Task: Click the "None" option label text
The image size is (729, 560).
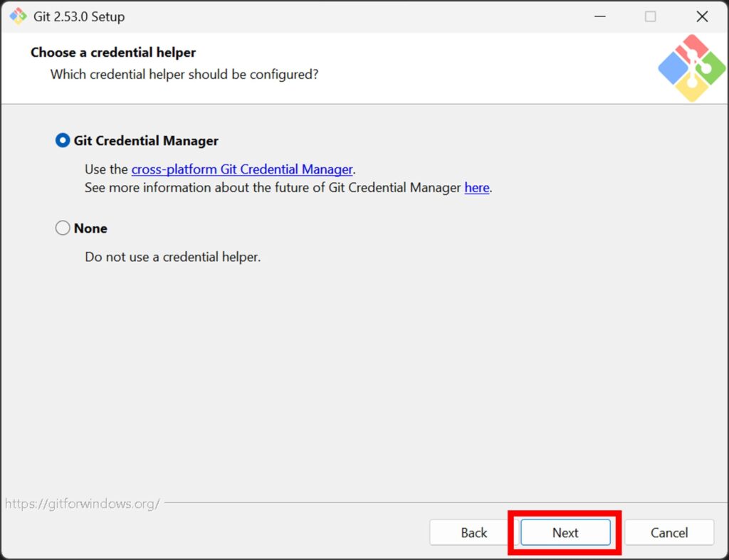Action: [x=90, y=228]
